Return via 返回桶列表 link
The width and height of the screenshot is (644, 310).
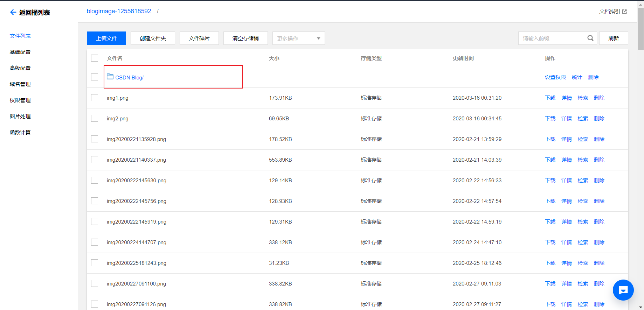click(x=34, y=12)
